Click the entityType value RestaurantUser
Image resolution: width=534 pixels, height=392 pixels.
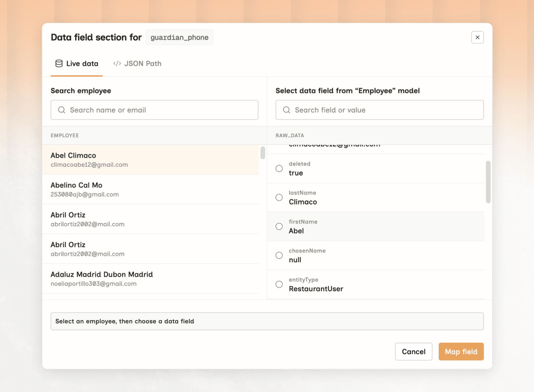[316, 289]
